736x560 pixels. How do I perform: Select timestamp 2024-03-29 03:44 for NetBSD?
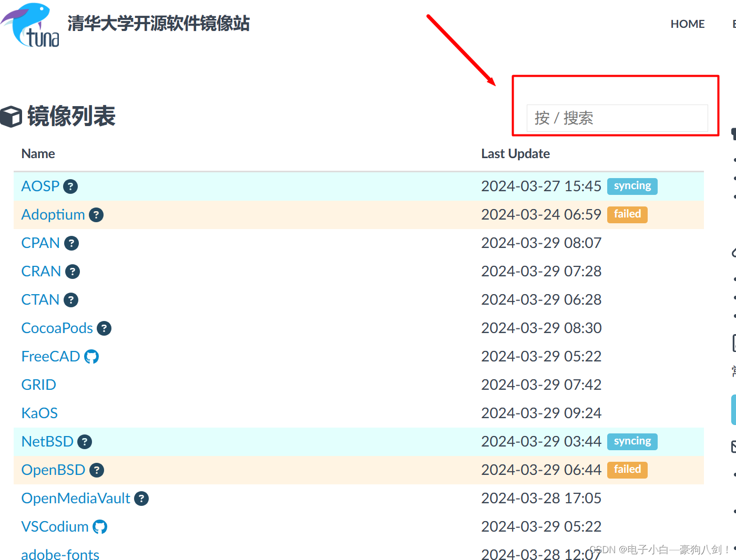541,441
